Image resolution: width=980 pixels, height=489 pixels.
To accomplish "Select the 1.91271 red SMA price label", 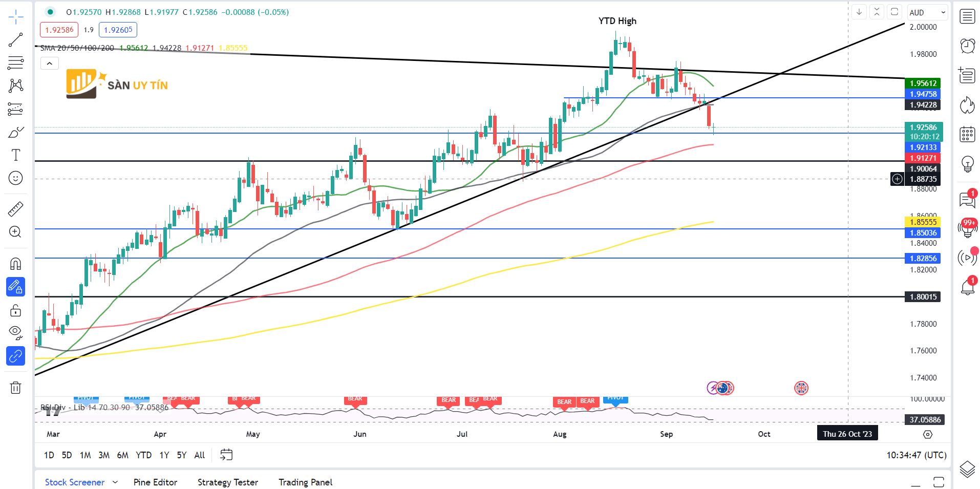I will pyautogui.click(x=923, y=158).
